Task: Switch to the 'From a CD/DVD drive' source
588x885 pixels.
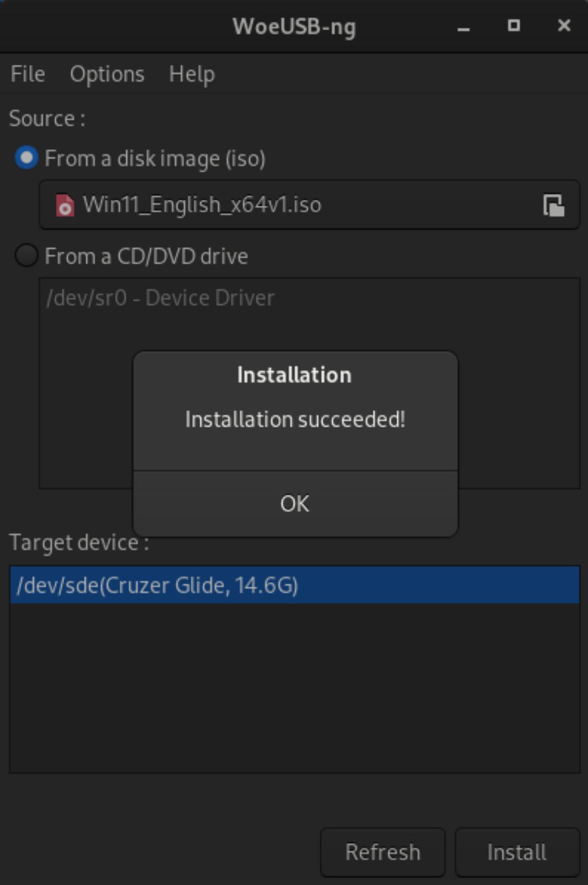Action: (x=27, y=256)
